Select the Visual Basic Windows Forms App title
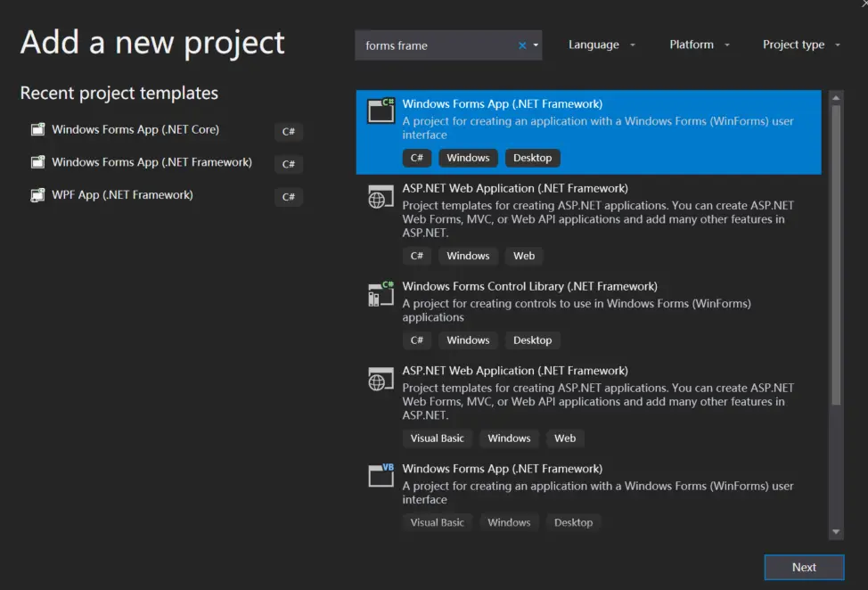The height and width of the screenshot is (590, 868). pyautogui.click(x=502, y=469)
